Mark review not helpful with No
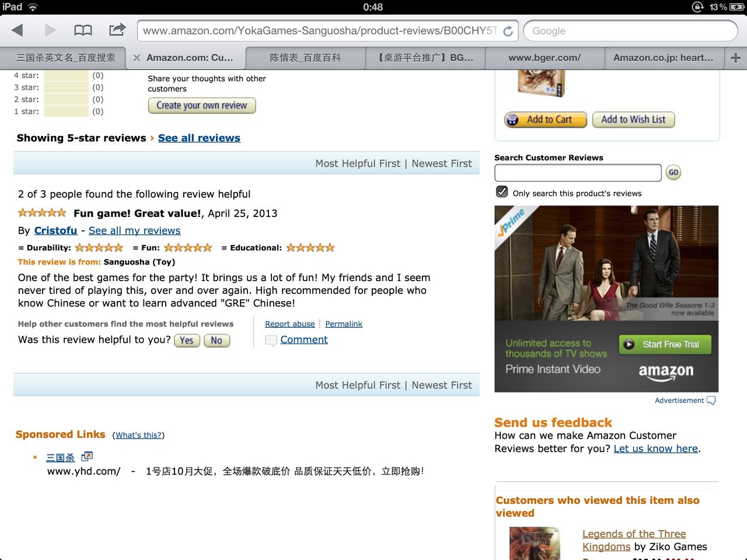The height and width of the screenshot is (560, 747). click(x=217, y=341)
